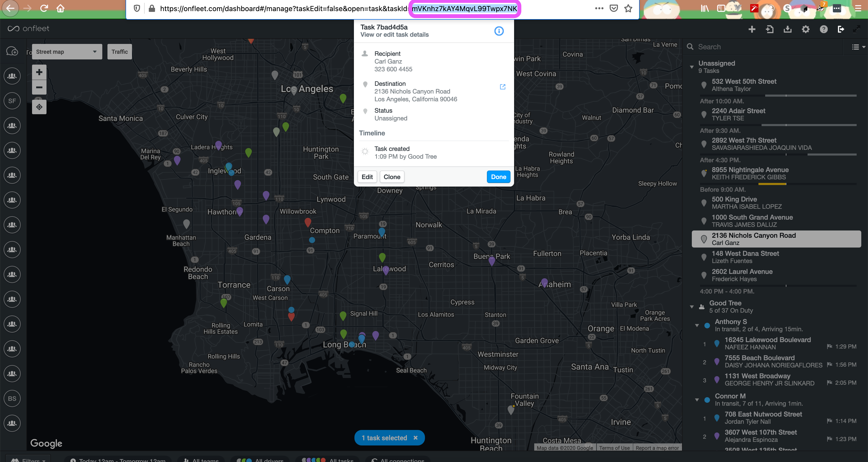Collapse Anthony S driver tasks
Image resolution: width=868 pixels, height=462 pixels.
(697, 325)
